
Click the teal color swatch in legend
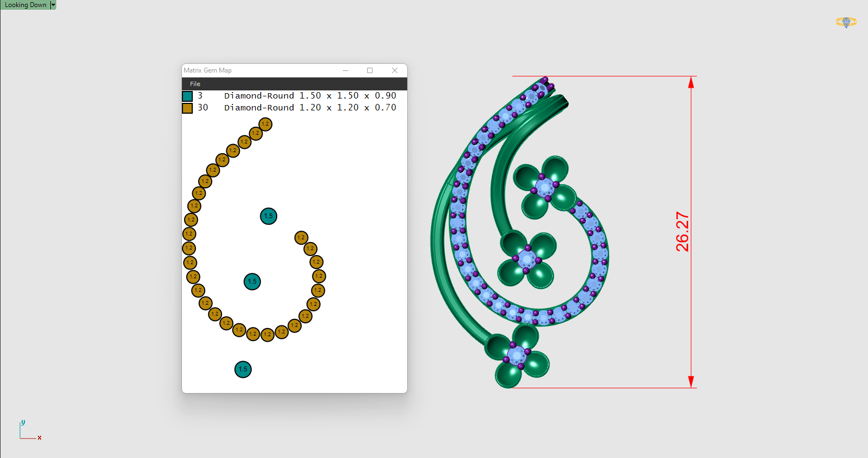point(187,96)
